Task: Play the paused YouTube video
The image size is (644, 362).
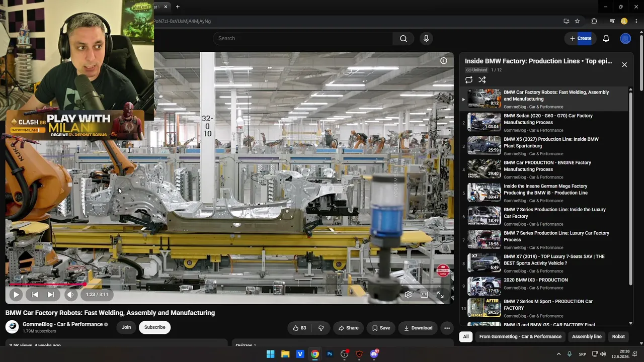Action: pos(16,295)
